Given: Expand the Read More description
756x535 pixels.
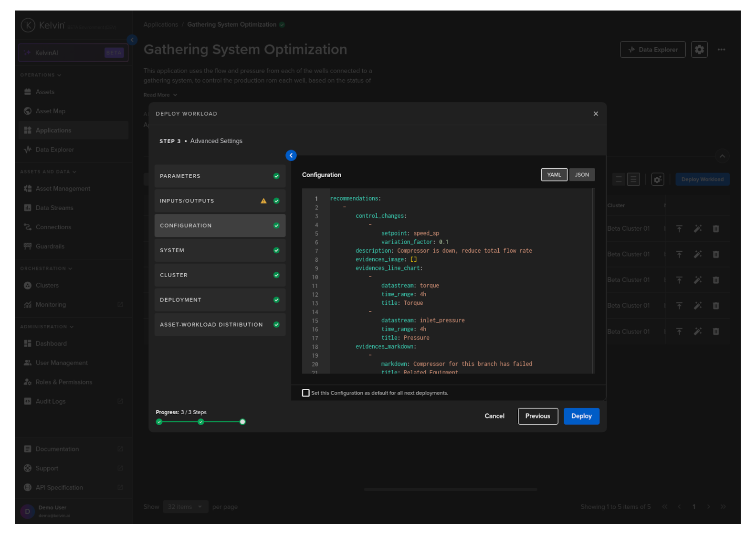Looking at the screenshot, I should coord(160,95).
